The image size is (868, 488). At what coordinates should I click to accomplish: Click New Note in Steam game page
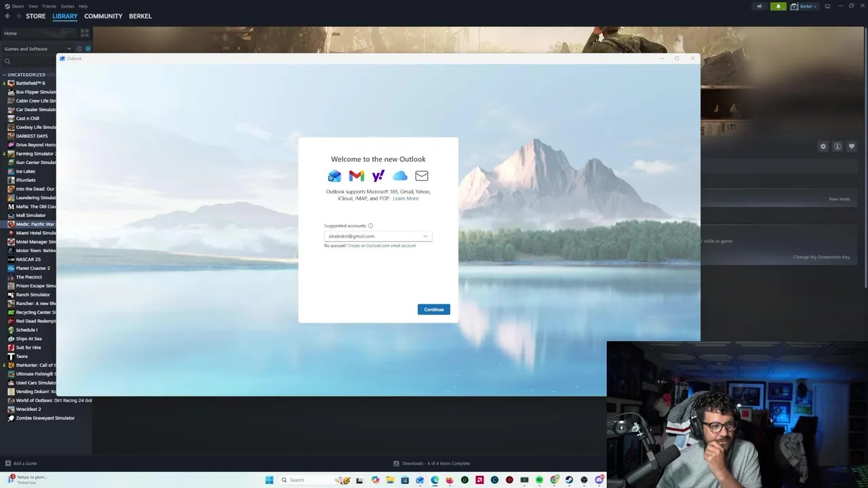click(x=839, y=199)
